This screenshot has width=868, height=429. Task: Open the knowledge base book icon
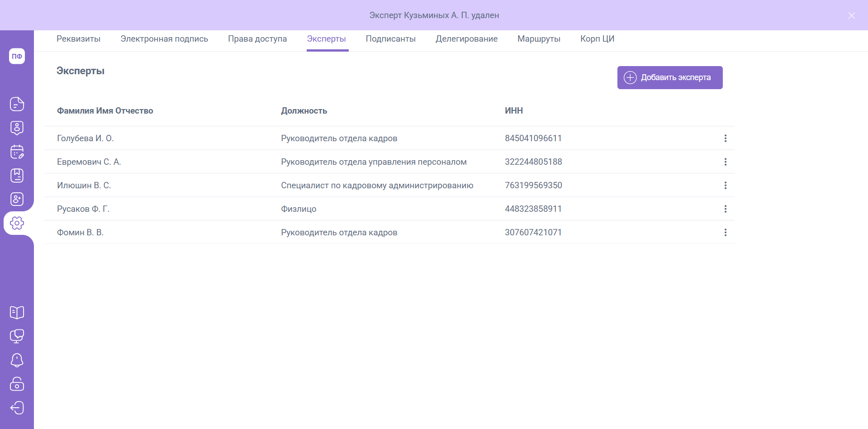click(x=17, y=312)
